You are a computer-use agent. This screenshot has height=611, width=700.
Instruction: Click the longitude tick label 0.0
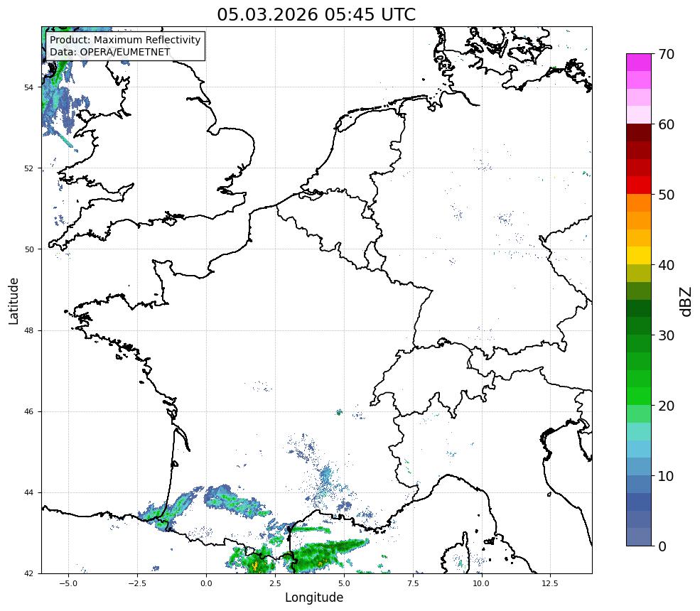tap(206, 583)
